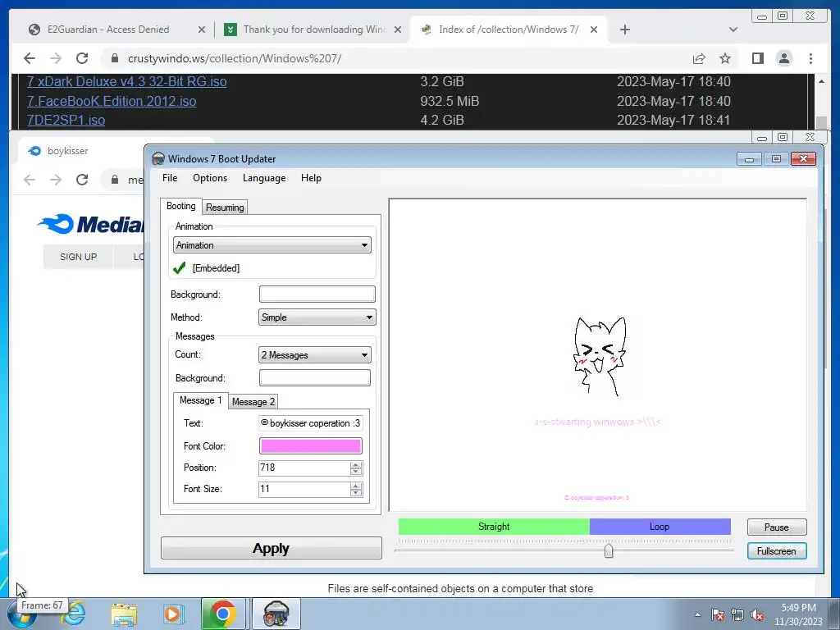Click the Apply button
The width and height of the screenshot is (840, 630).
[x=271, y=548]
